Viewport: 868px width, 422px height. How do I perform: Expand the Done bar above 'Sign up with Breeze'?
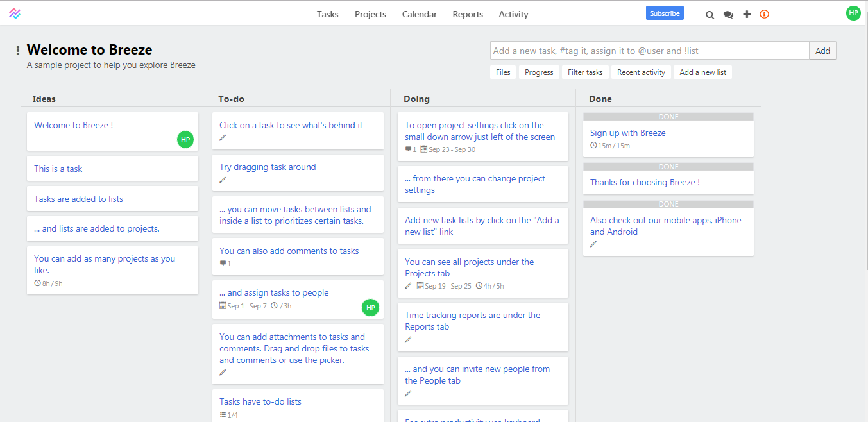pyautogui.click(x=668, y=116)
